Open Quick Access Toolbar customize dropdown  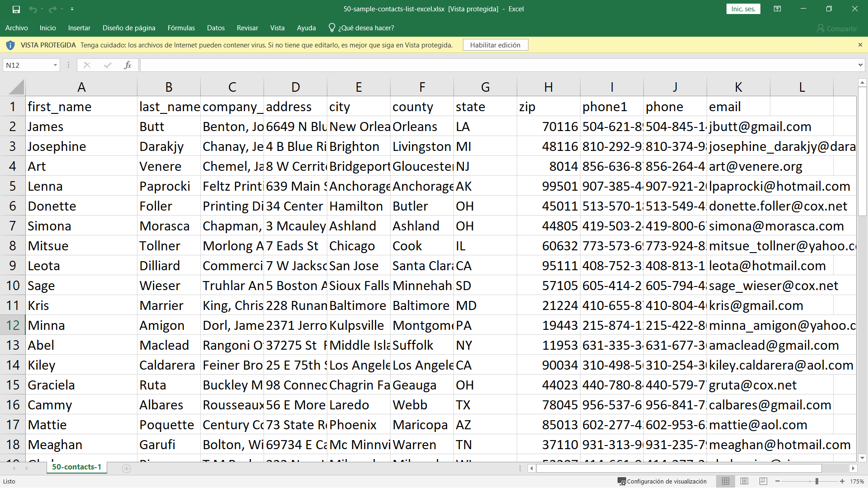point(72,9)
